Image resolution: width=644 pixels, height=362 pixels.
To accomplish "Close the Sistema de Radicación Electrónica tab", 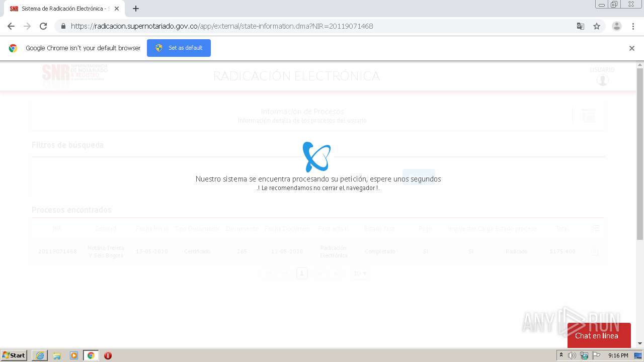I will pyautogui.click(x=117, y=9).
